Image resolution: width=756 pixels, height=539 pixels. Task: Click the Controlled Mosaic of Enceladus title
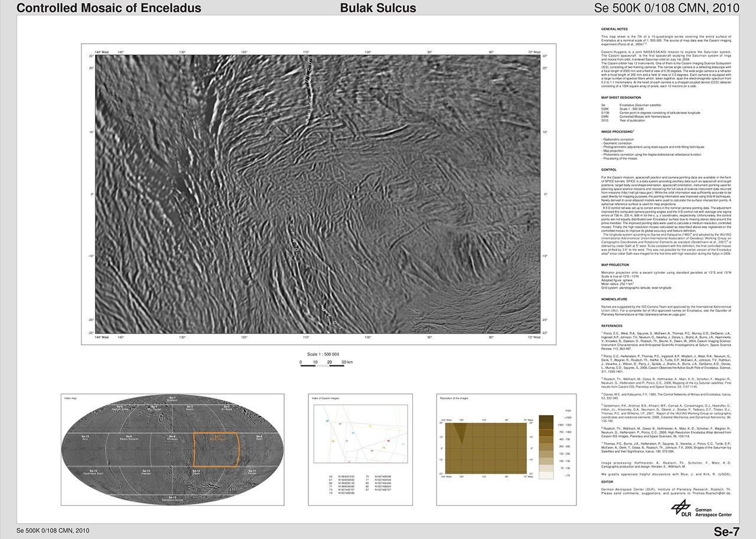pyautogui.click(x=109, y=8)
